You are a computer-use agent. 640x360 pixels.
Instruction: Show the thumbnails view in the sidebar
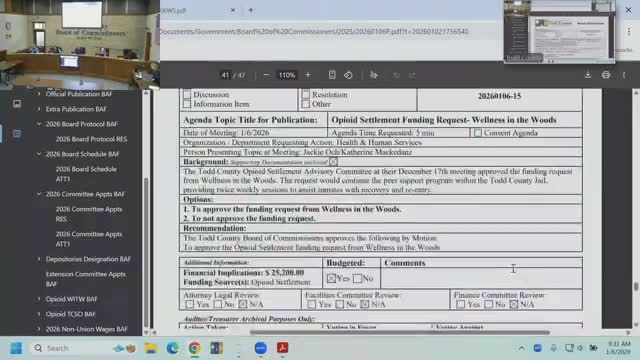point(17,104)
